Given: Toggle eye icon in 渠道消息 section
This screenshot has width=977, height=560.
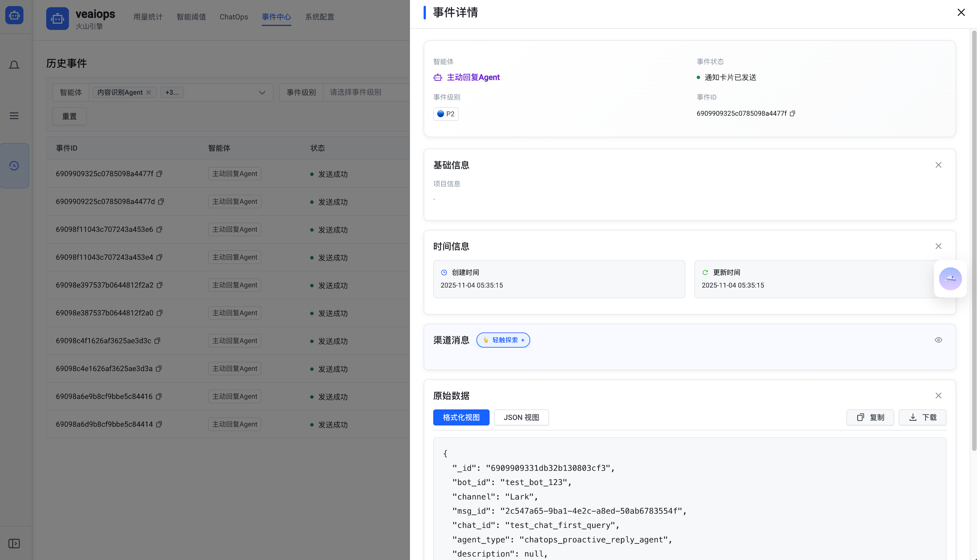Looking at the screenshot, I should (x=938, y=340).
